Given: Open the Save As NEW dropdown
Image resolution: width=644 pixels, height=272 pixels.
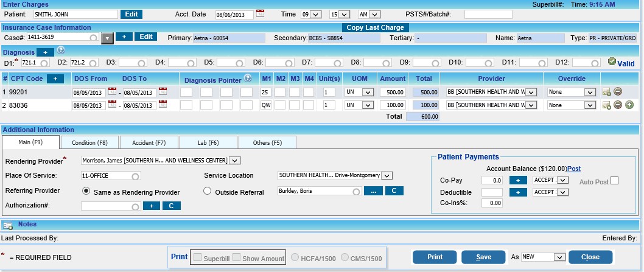Looking at the screenshot, I should (x=560, y=257).
